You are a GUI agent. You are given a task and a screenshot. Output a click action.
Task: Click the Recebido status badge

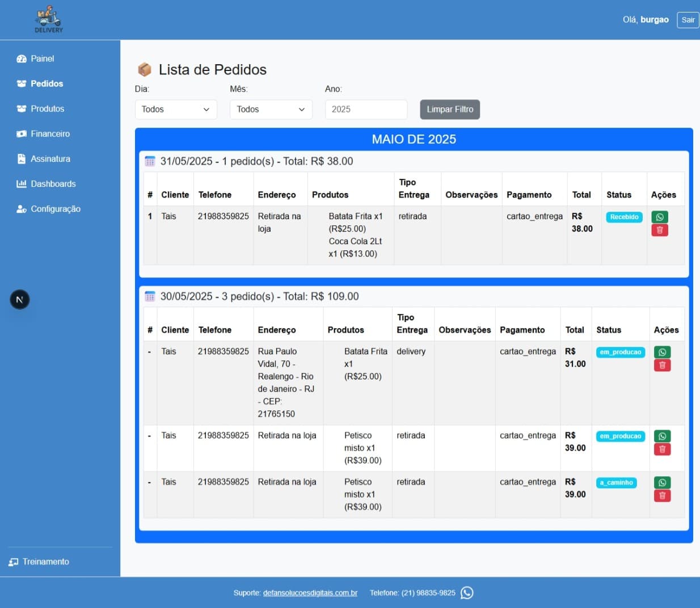pyautogui.click(x=624, y=217)
